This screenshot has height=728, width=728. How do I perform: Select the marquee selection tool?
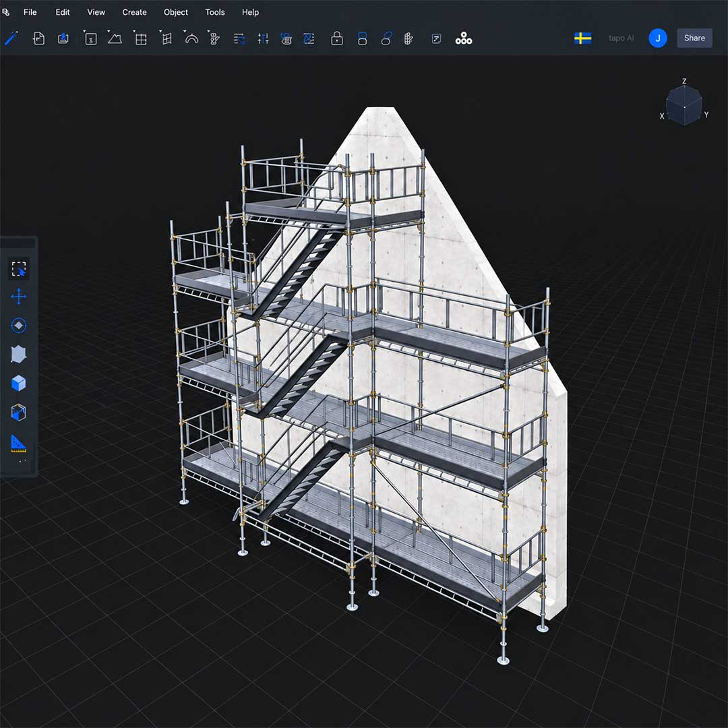tap(19, 269)
